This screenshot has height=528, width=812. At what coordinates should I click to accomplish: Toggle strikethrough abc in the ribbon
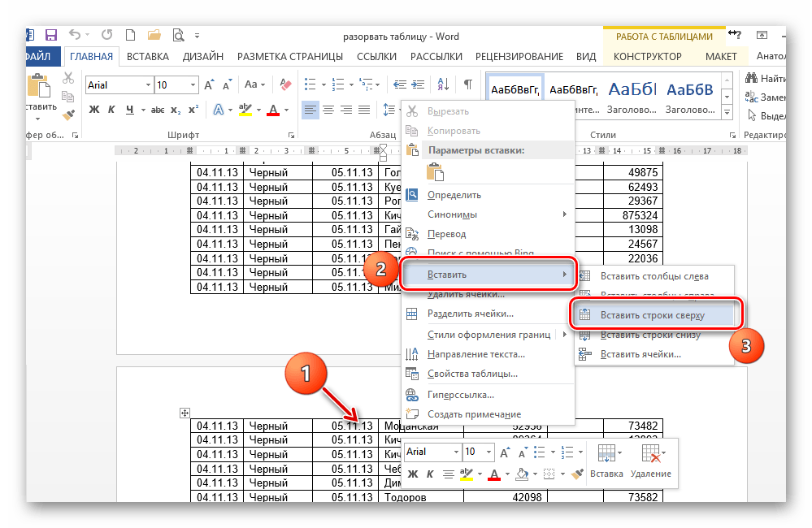click(x=158, y=110)
